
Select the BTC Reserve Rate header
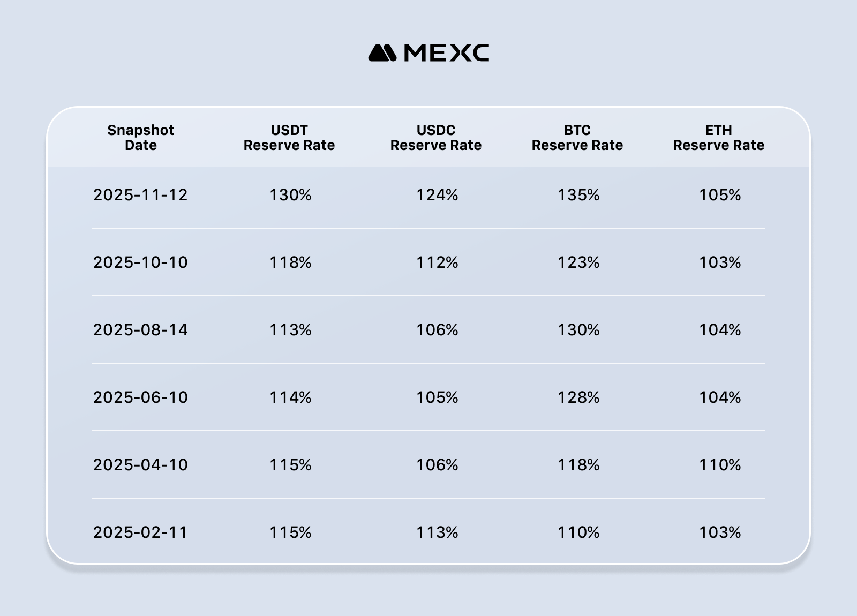577,138
